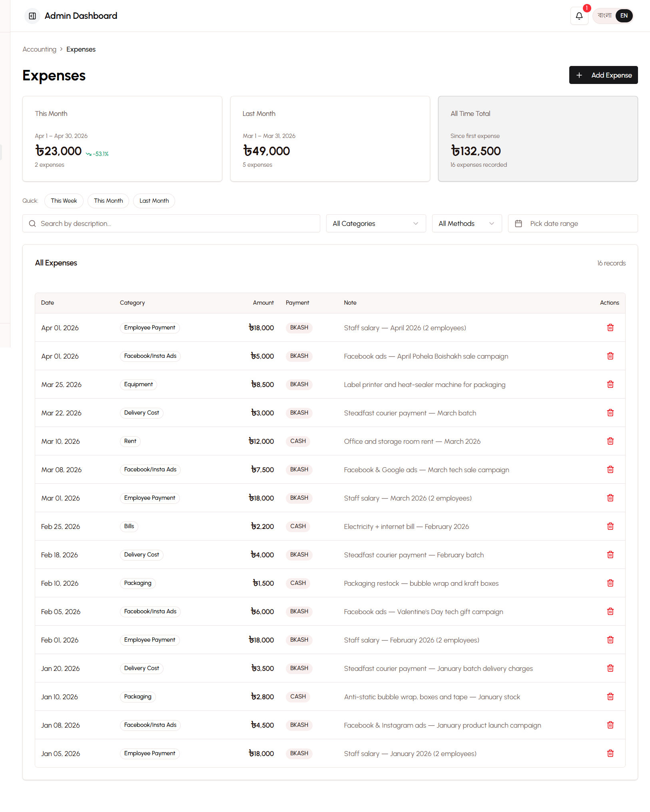This screenshot has width=650, height=812.
Task: Select the Last Month quick filter
Action: click(x=154, y=201)
